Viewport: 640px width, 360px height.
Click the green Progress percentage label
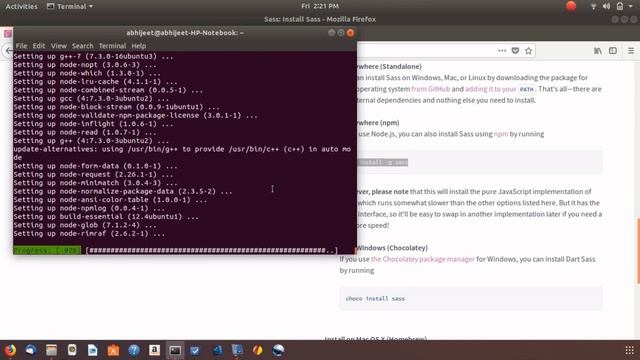(47, 250)
